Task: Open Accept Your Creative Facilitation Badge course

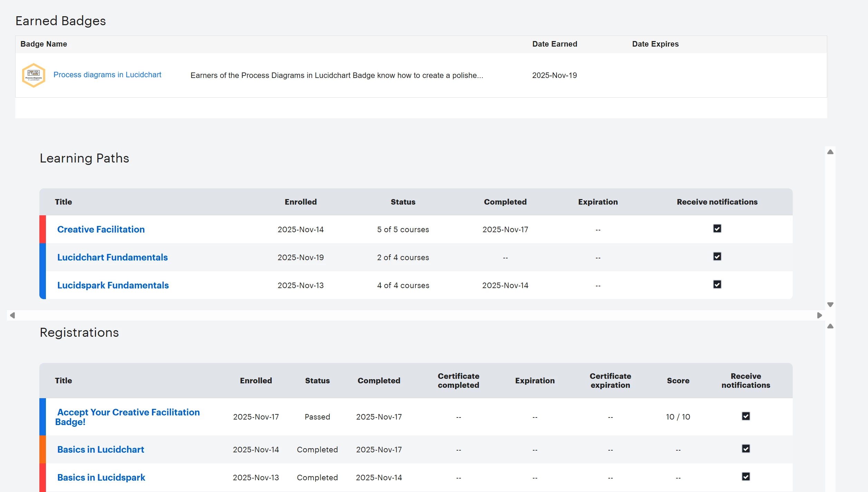Action: coord(128,413)
